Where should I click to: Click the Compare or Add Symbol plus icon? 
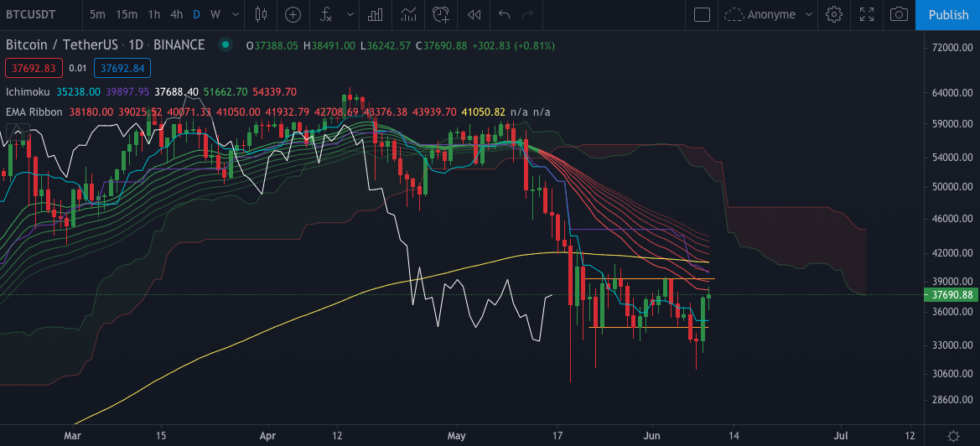point(293,14)
